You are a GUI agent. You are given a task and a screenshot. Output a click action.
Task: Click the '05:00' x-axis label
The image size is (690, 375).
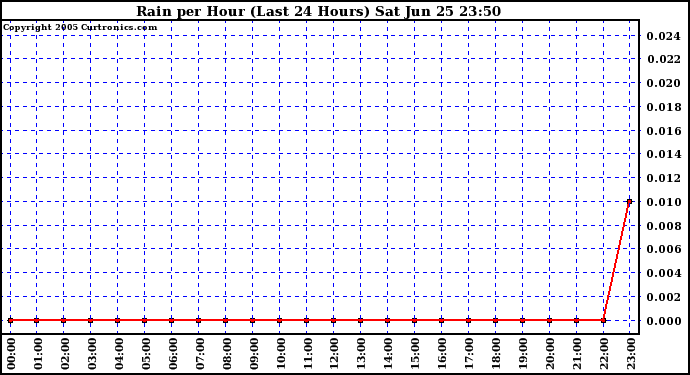(146, 353)
